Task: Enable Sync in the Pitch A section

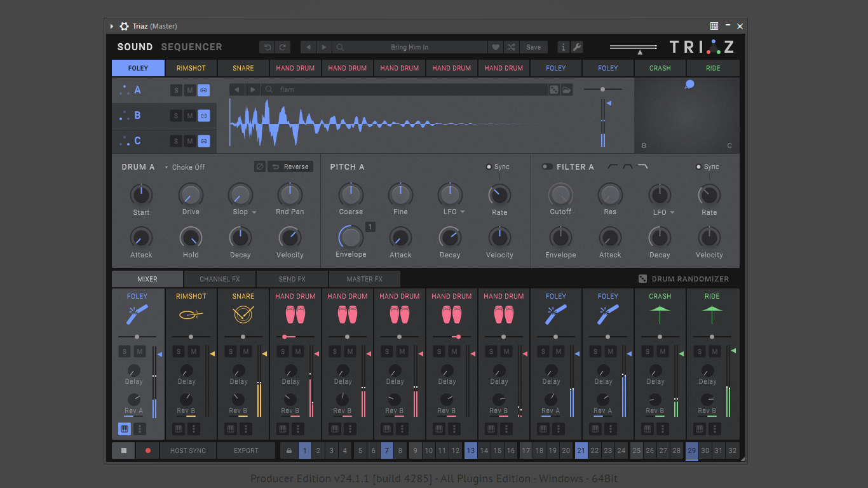Action: click(489, 167)
